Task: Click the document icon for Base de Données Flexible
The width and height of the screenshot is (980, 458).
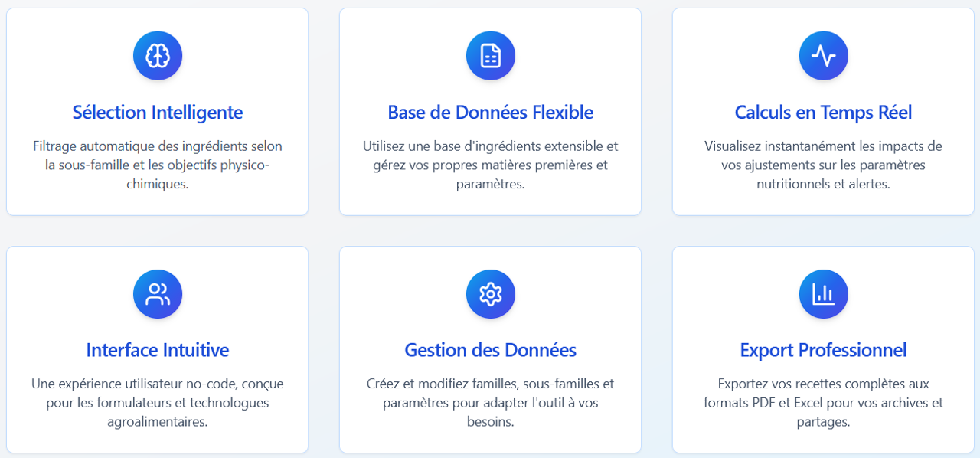Action: (x=491, y=56)
